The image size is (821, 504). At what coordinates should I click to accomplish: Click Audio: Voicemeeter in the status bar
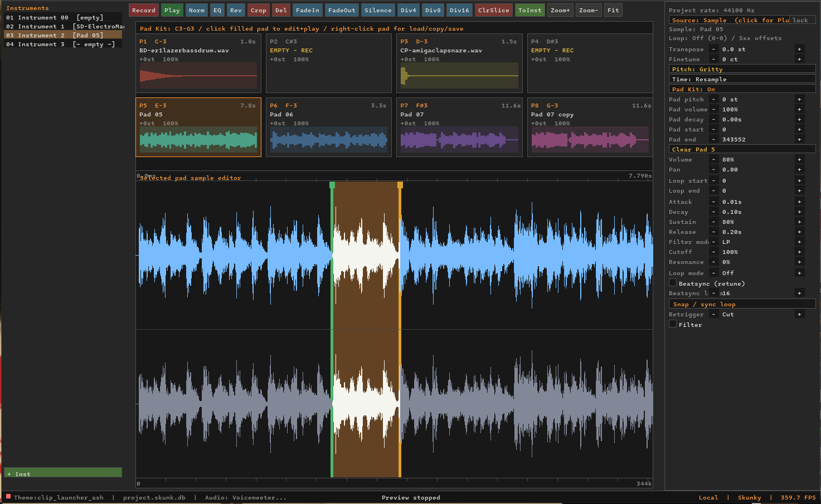point(246,497)
